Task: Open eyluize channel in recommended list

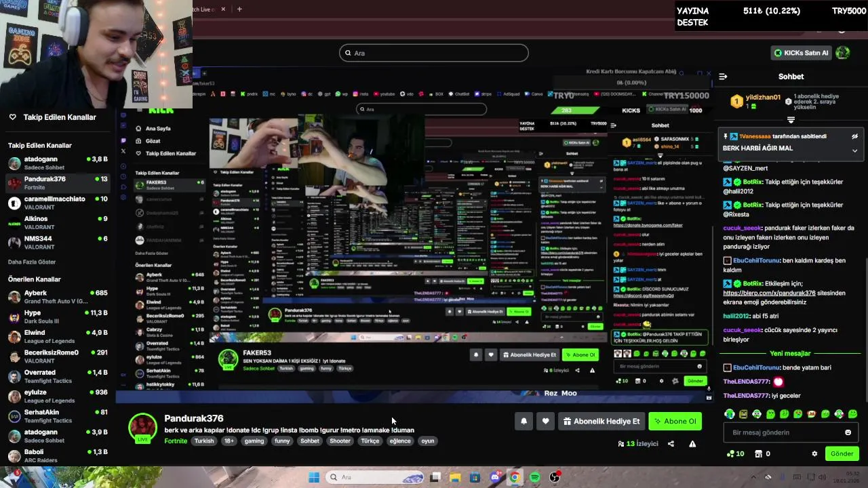Action: pos(58,396)
